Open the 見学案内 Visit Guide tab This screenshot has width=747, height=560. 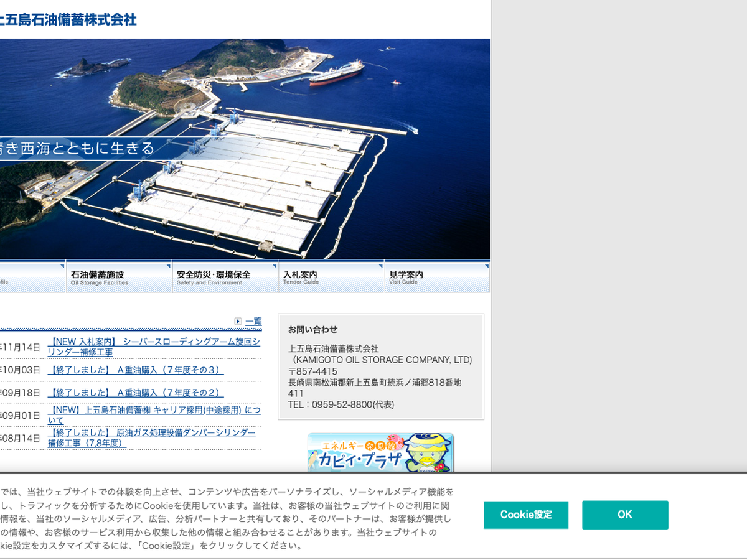[436, 277]
